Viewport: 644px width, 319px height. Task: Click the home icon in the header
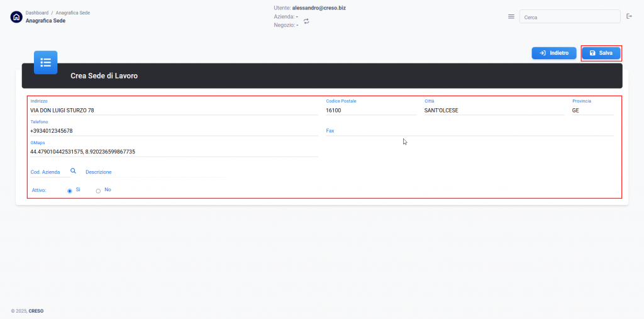coord(16,17)
